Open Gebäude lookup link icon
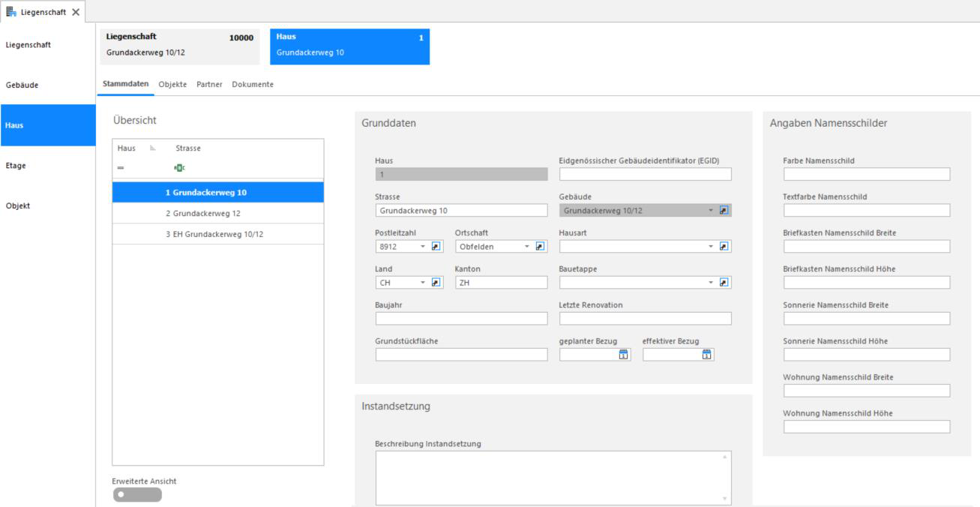Image resolution: width=980 pixels, height=507 pixels. click(x=724, y=211)
